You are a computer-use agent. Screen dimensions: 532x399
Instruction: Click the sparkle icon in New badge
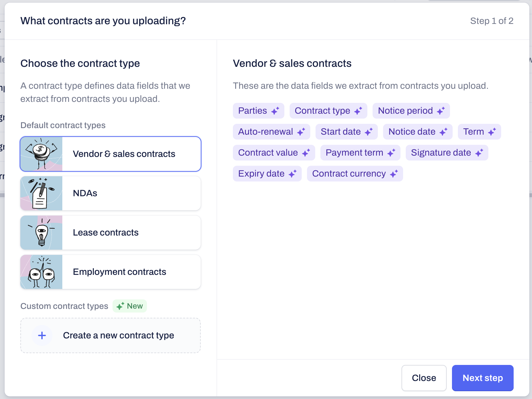pos(120,306)
